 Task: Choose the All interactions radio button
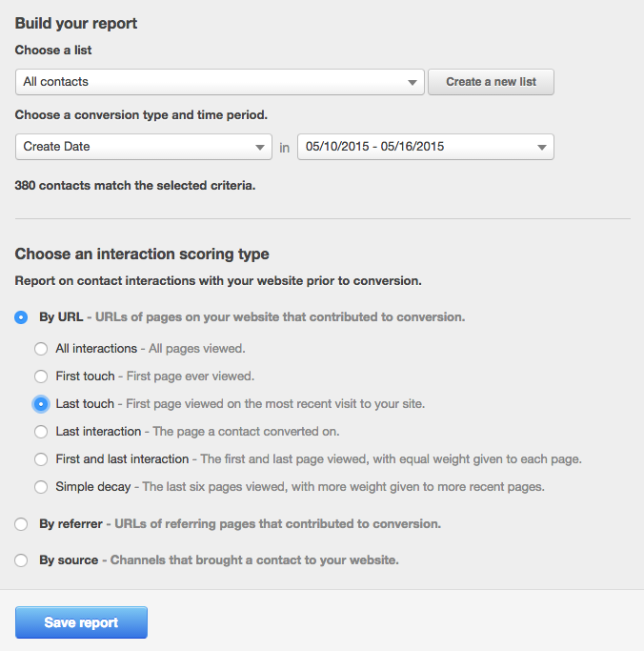click(x=41, y=348)
